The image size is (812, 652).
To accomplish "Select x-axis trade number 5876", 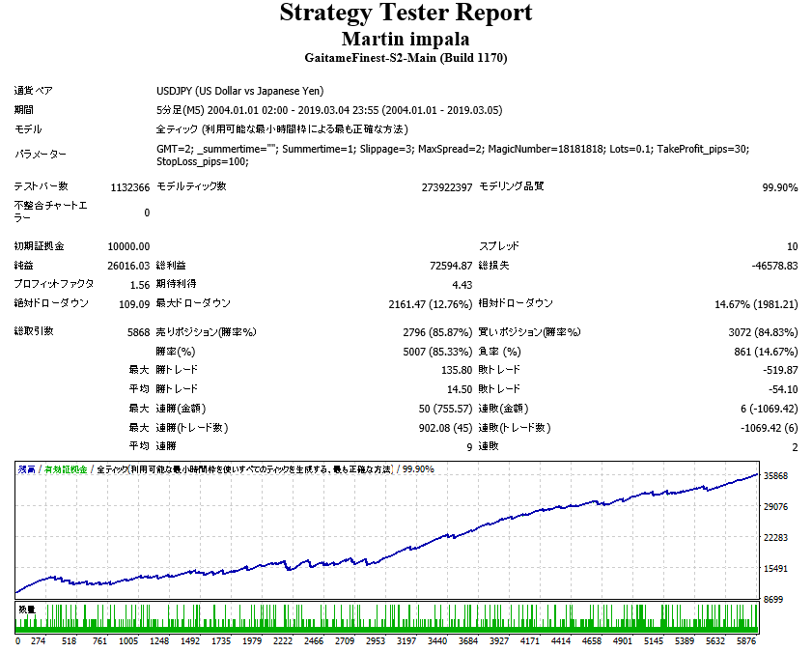I will coord(746,641).
